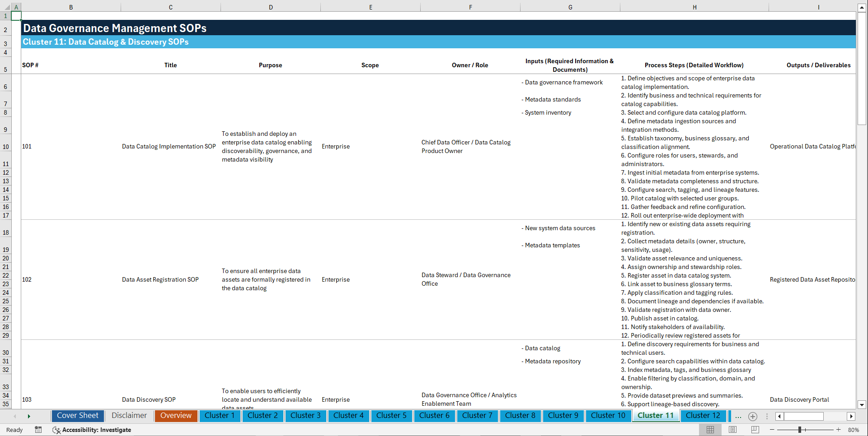
Task: Click 'Data Governance Management SOPs' title cell
Action: point(438,28)
